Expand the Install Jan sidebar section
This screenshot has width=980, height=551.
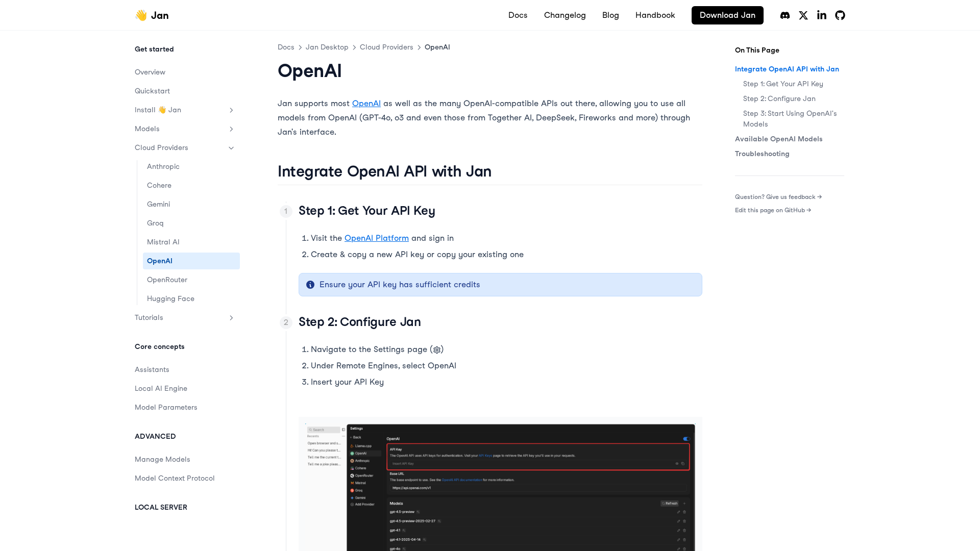(x=231, y=110)
